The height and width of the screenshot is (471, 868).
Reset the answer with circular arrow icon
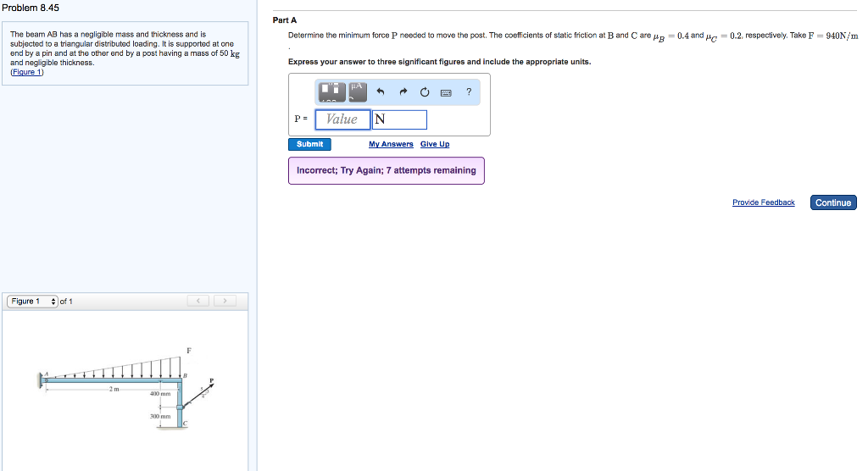pos(425,91)
